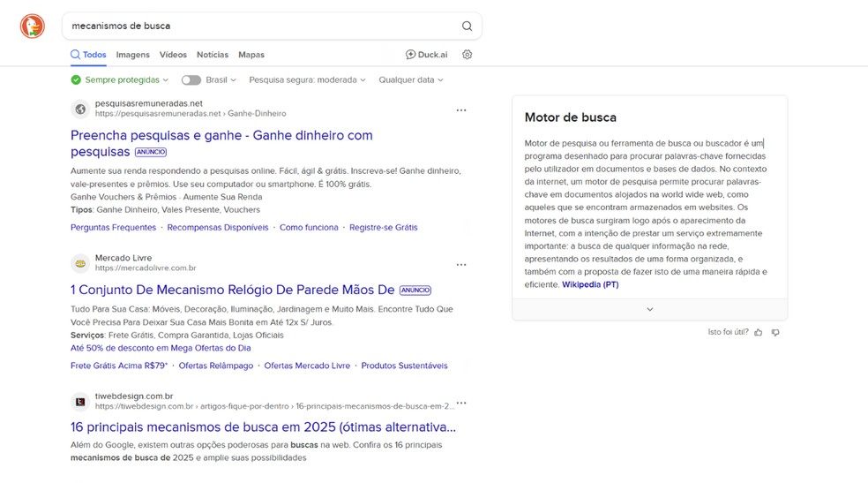The height and width of the screenshot is (483, 868).
Task: Open Pesquisa segura: moderada dropdown
Action: coord(307,79)
